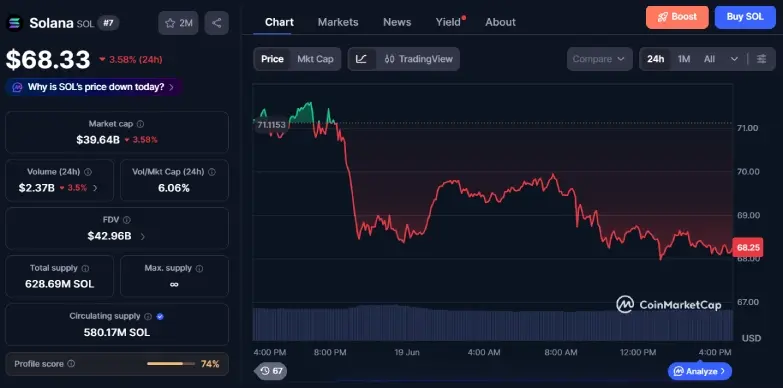Image resolution: width=783 pixels, height=388 pixels.
Task: Click the #7 rank badge
Action: (108, 23)
